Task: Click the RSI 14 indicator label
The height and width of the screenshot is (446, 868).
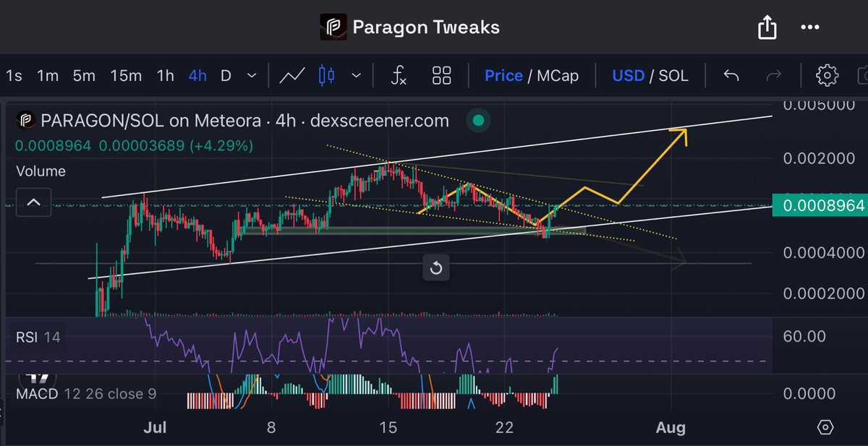Action: coord(38,337)
